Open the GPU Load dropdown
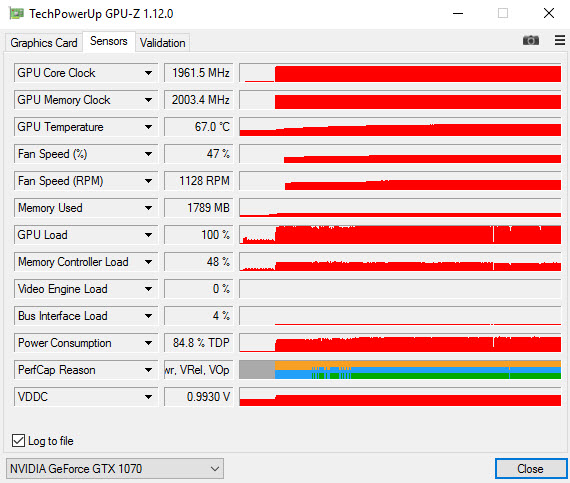The image size is (570, 483). coord(148,235)
